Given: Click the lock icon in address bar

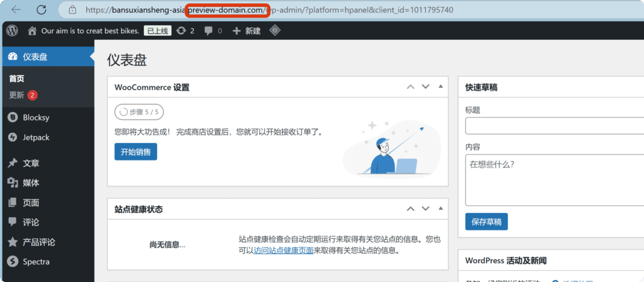Looking at the screenshot, I should 72,10.
